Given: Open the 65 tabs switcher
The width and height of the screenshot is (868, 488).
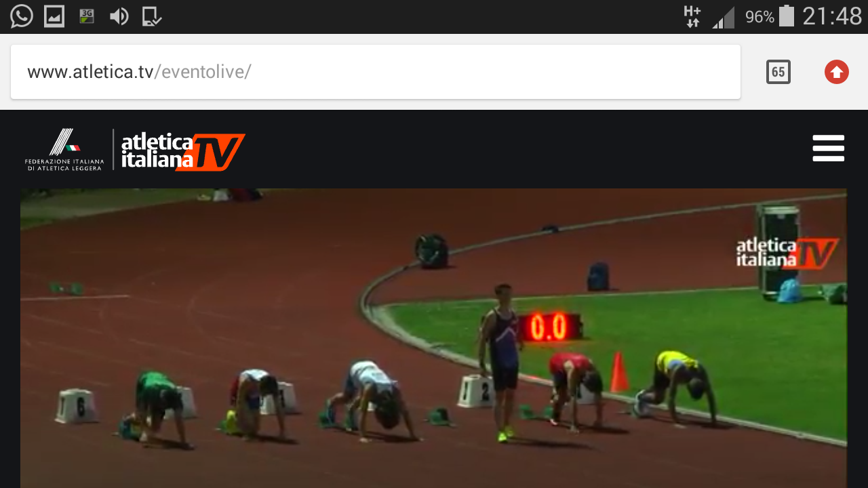Looking at the screenshot, I should pyautogui.click(x=778, y=72).
